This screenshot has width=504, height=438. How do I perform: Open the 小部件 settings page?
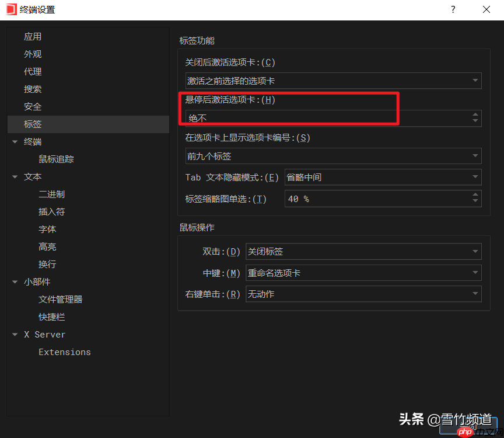pos(37,282)
